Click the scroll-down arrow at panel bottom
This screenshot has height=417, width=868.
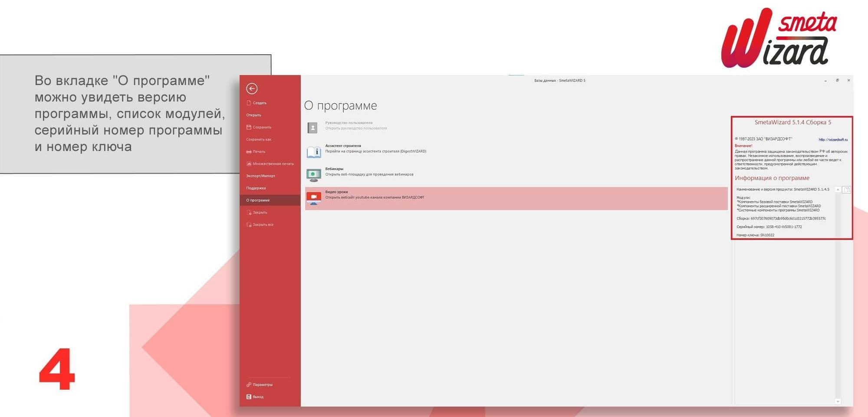pyautogui.click(x=838, y=401)
